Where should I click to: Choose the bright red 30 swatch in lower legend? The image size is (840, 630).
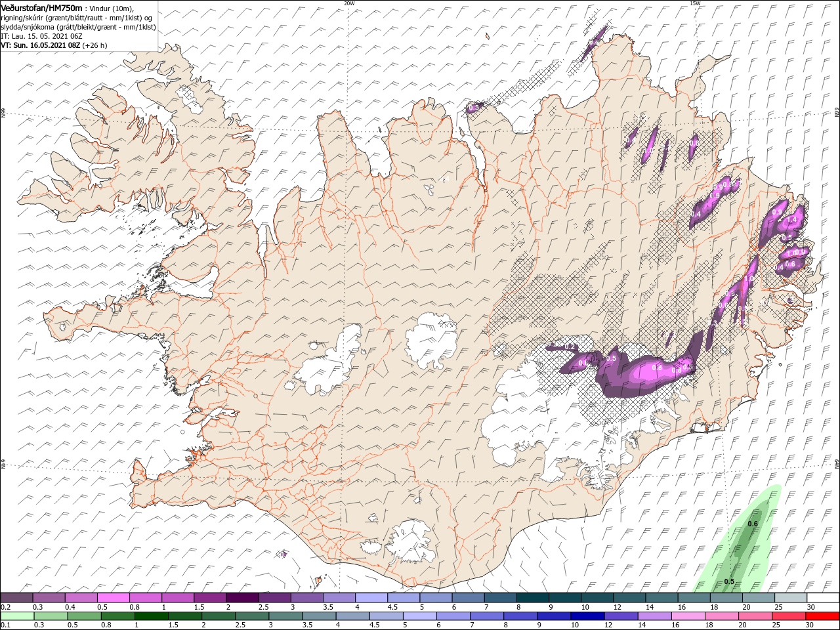[x=822, y=616]
